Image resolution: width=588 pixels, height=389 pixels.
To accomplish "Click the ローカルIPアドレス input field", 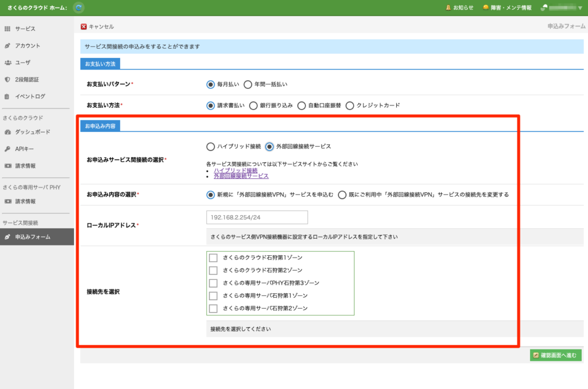I will 257,217.
